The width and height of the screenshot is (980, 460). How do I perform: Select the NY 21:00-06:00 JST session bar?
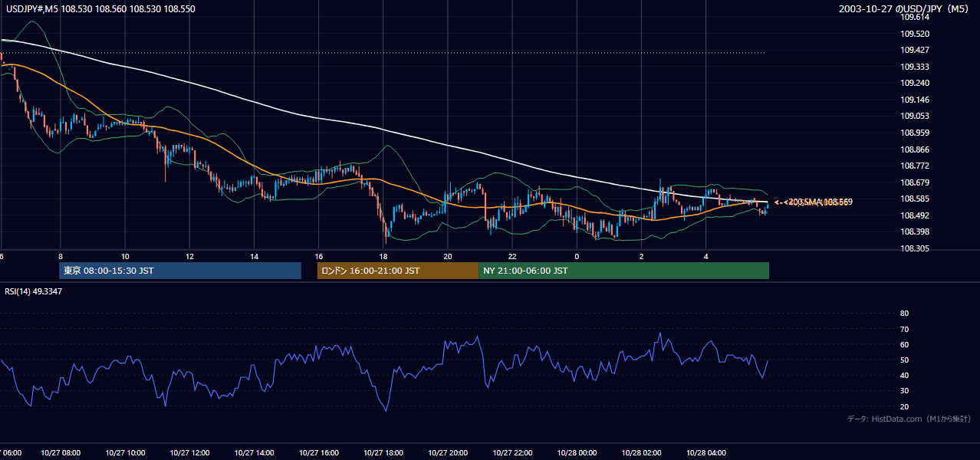pyautogui.click(x=623, y=271)
